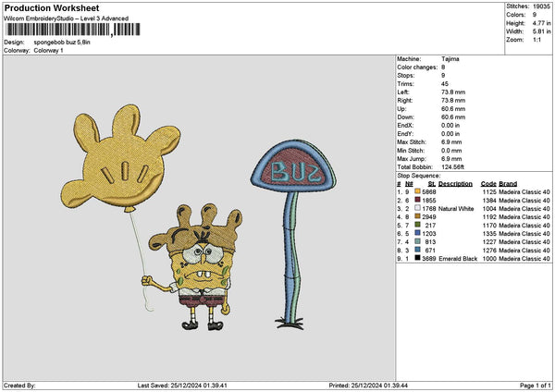Click the Width value 5.81 in
555x392 pixels.
tap(541, 31)
